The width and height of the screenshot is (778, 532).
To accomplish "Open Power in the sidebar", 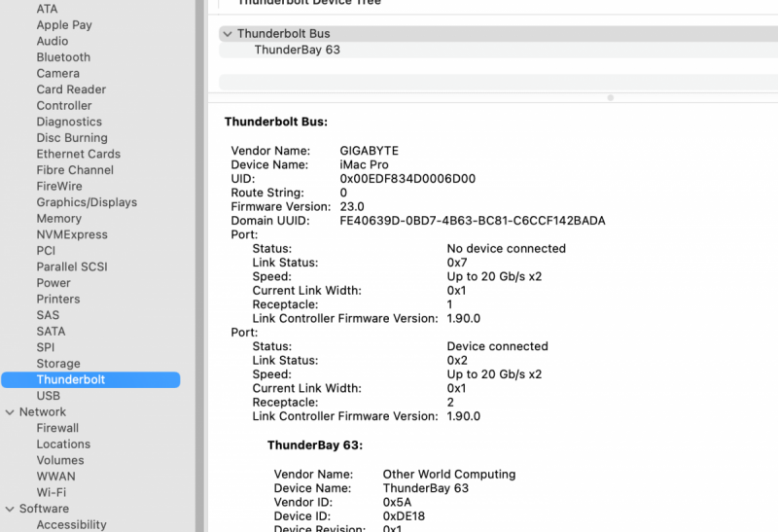I will pos(53,283).
